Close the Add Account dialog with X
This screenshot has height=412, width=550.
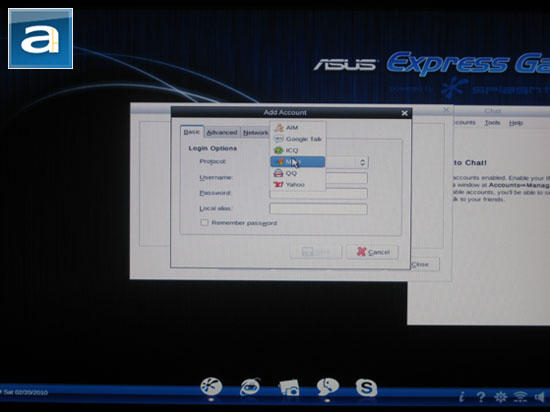pyautogui.click(x=404, y=113)
